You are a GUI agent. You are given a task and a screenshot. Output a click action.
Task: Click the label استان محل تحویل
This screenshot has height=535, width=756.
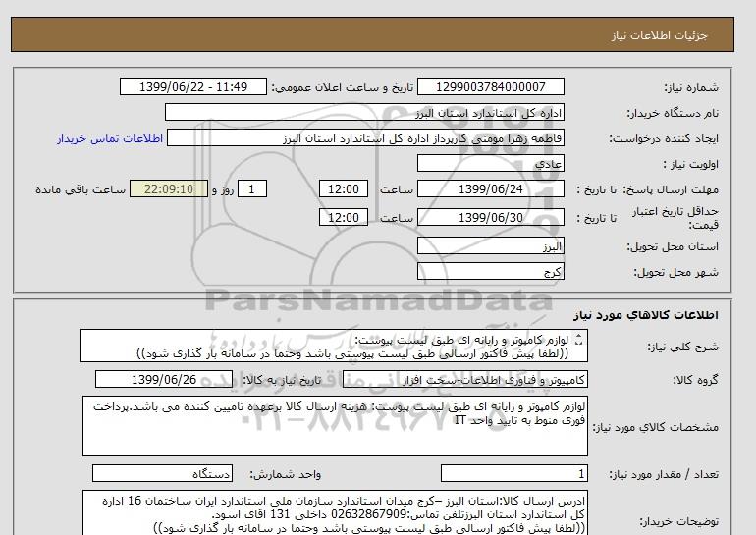point(673,246)
